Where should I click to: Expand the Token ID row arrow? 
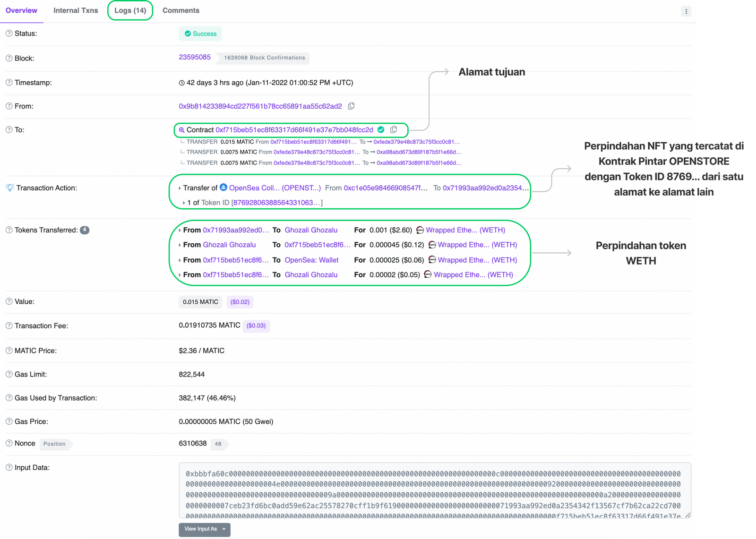184,203
